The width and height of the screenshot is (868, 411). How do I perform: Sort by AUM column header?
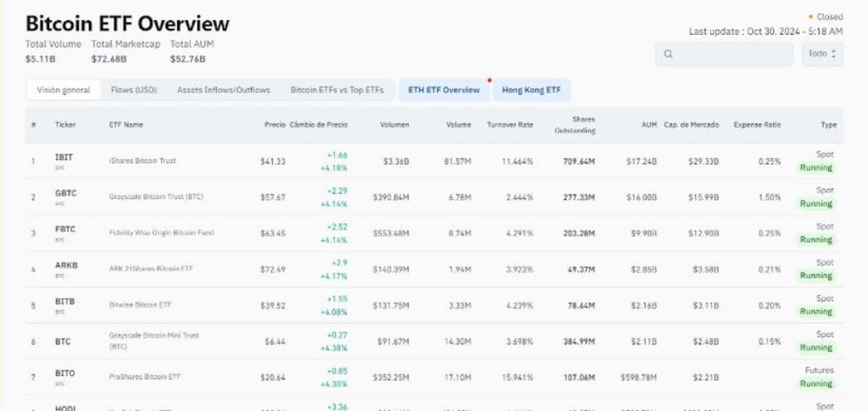tap(649, 125)
